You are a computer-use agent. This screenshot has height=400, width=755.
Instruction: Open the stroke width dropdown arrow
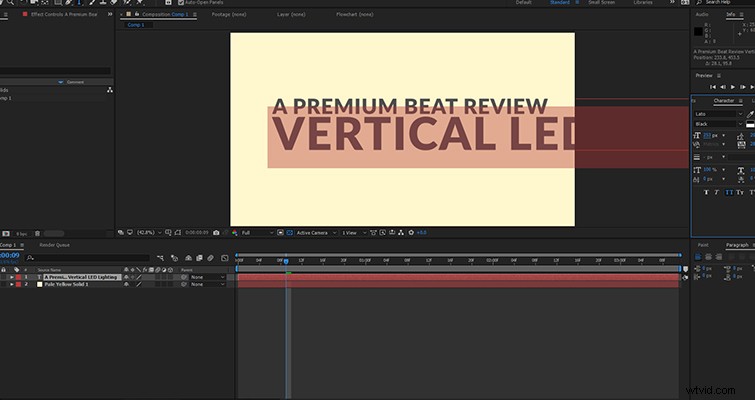[723, 157]
